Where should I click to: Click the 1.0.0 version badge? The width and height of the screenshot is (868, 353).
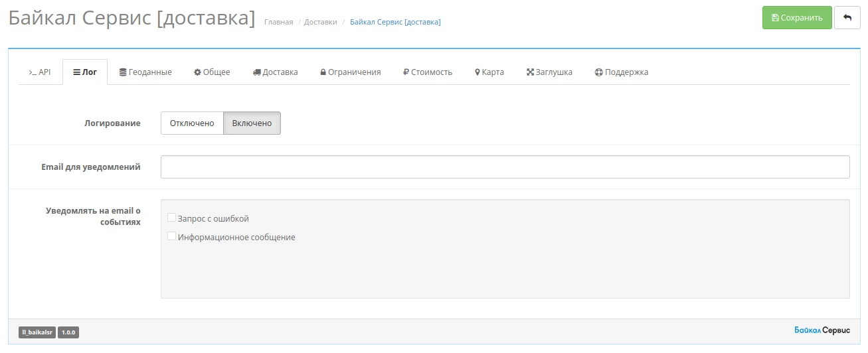[68, 332]
